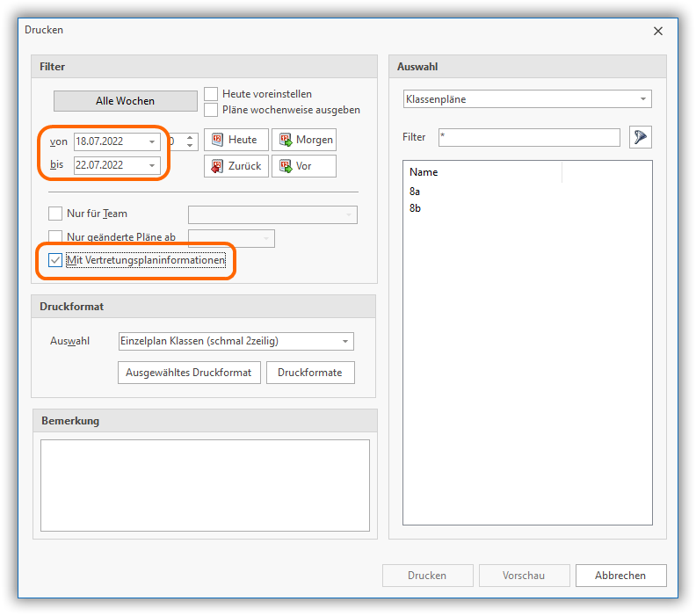Enable Heute voreinstellen checkbox

click(x=211, y=94)
